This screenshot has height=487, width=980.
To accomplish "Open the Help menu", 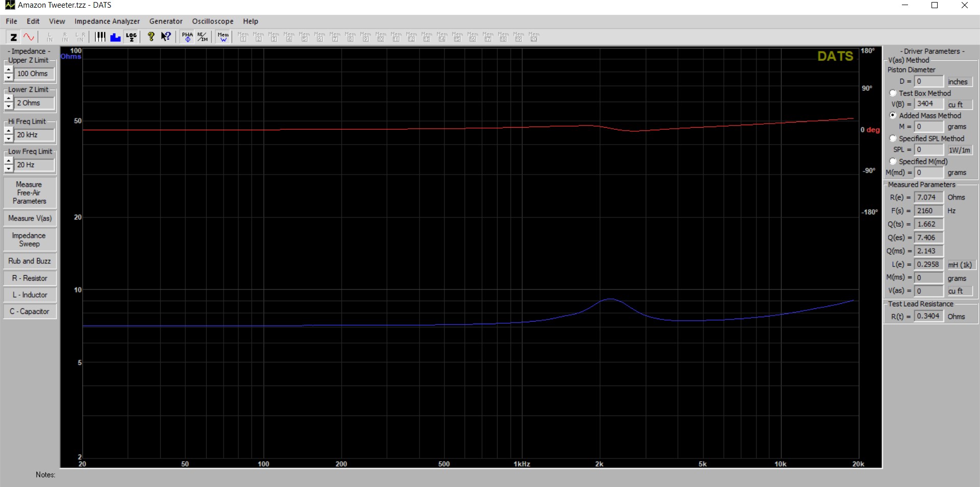I will [x=251, y=21].
